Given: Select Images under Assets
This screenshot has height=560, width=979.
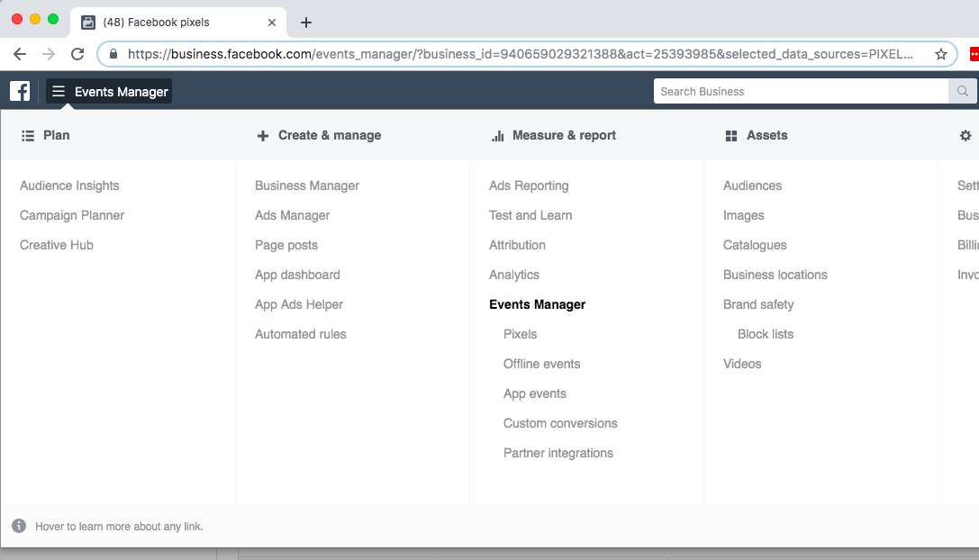Looking at the screenshot, I should point(744,215).
